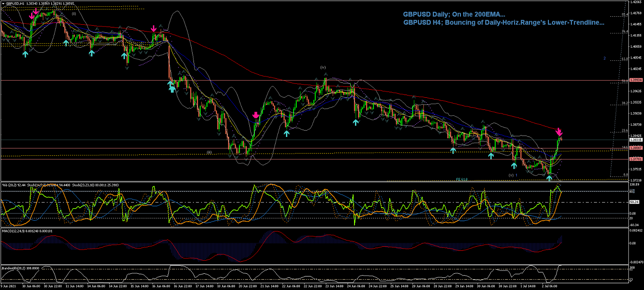Select the red price label 1.38087
This screenshot has width=644, height=290.
pyautogui.click(x=635, y=148)
